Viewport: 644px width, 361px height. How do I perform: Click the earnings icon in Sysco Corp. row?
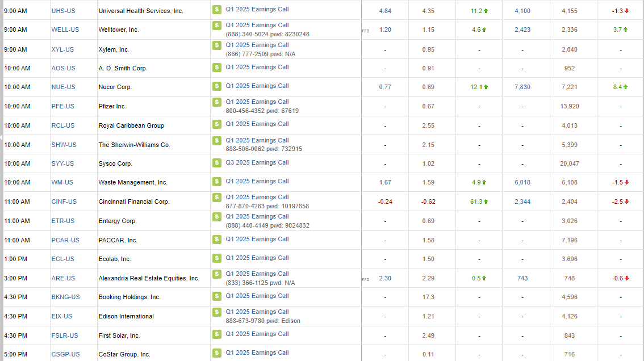(217, 162)
